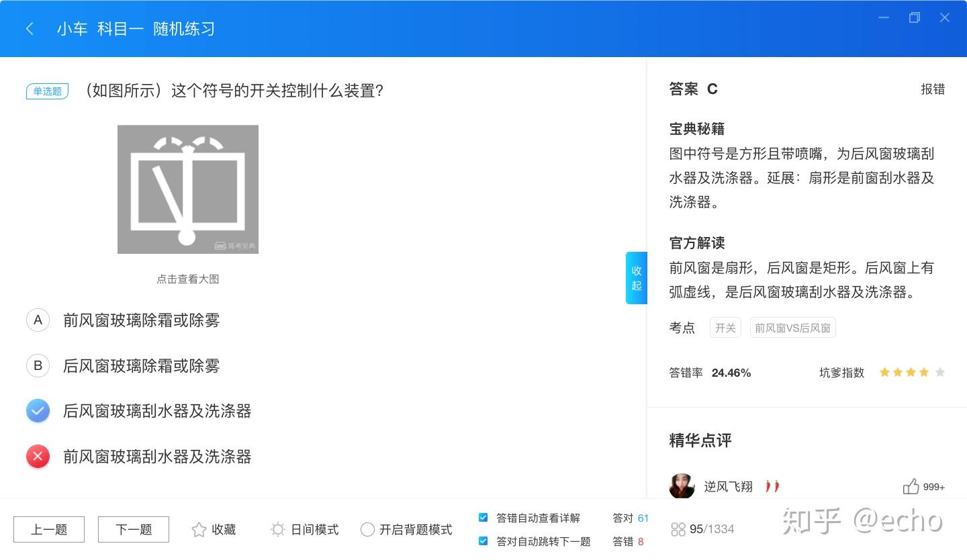
Task: Click the 下一题 button
Action: point(133,530)
